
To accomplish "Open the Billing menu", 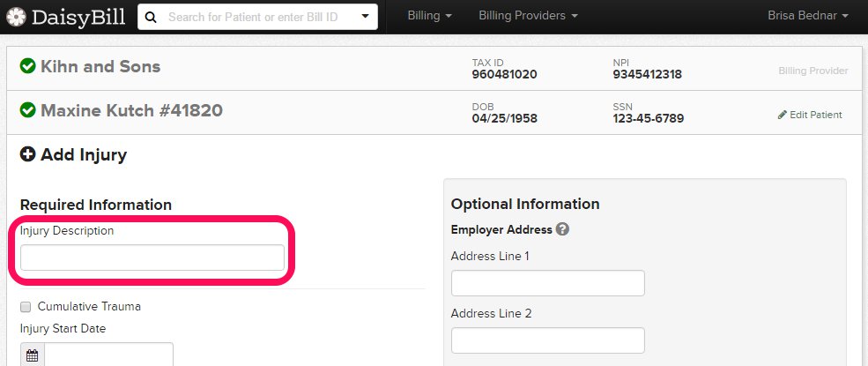I will click(x=429, y=16).
